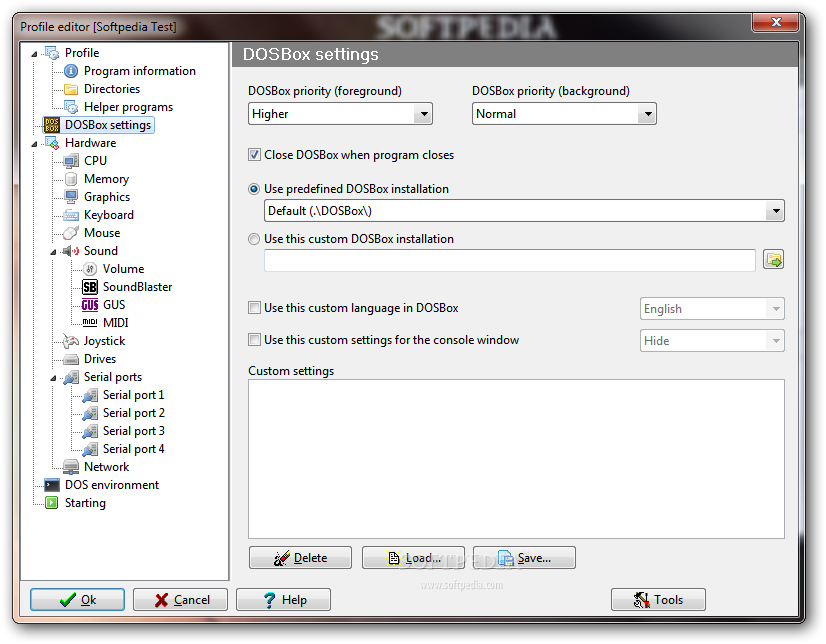Select the Starting tree entry

[85, 503]
